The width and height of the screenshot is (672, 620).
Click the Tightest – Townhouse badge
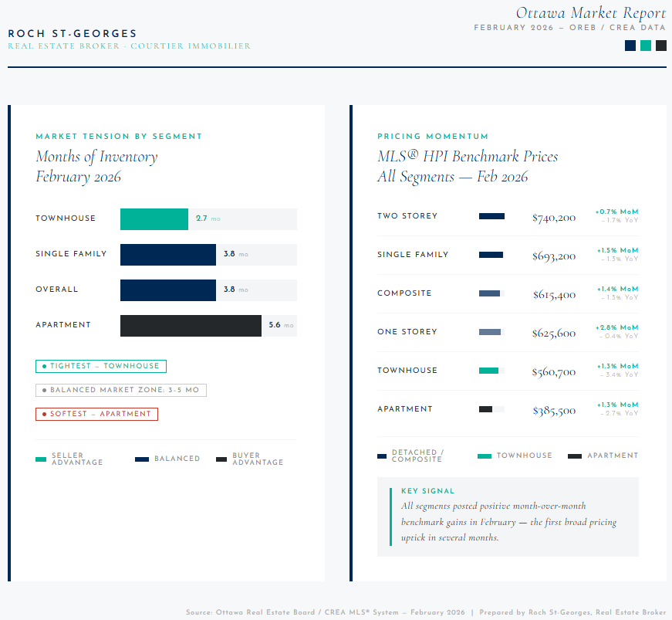[101, 366]
